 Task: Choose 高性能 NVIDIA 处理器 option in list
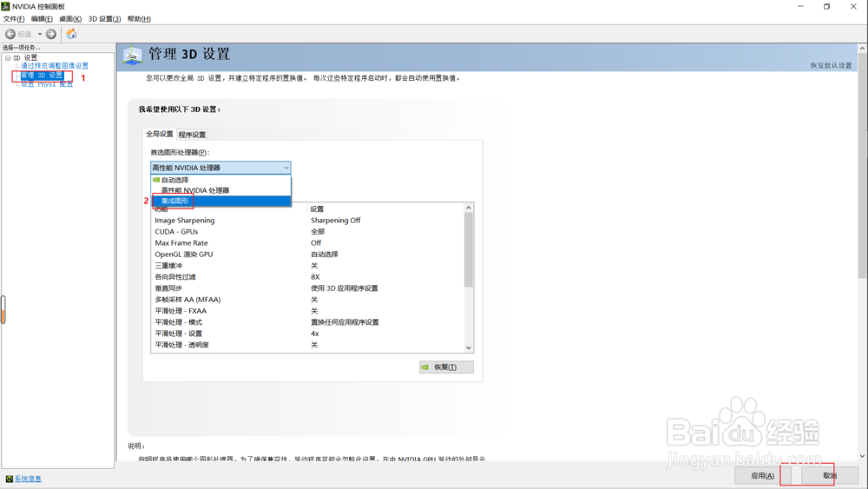point(220,190)
